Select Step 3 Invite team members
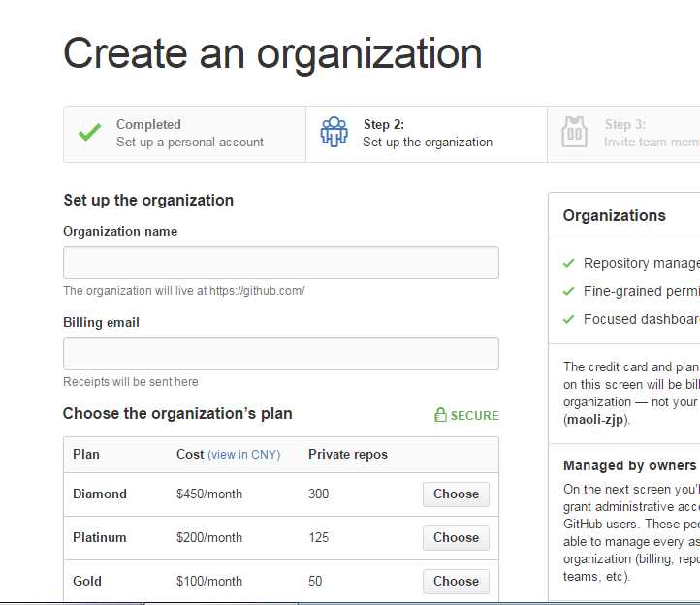Image resolution: width=700 pixels, height=605 pixels. [623, 134]
